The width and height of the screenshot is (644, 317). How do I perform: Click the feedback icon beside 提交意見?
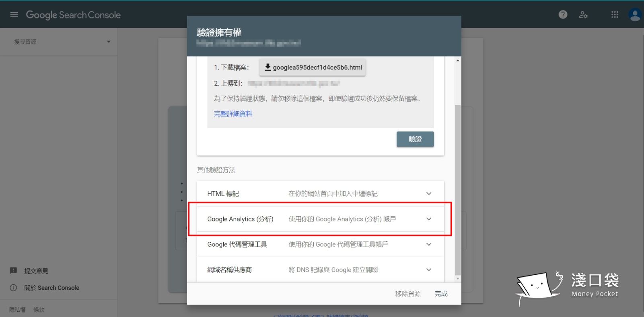(x=13, y=270)
